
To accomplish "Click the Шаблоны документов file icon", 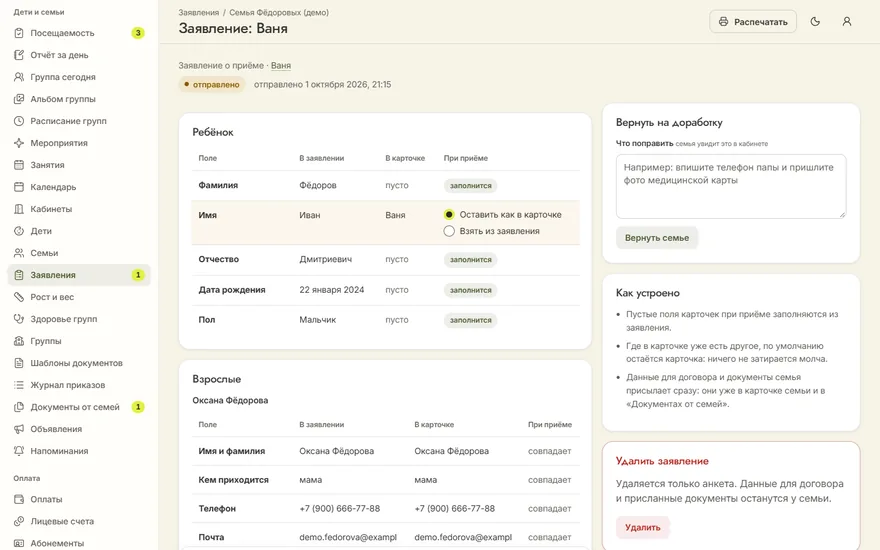I will tap(19, 363).
